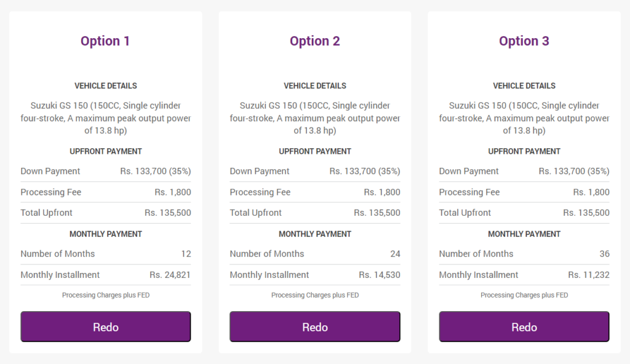Screen dimensions: 630x364
Task: Click Option 3 Total Upfront Rs. 135,500
Action: point(586,213)
